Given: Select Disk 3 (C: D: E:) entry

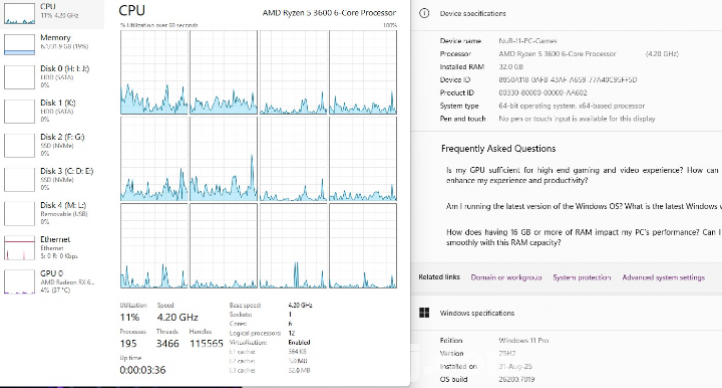Looking at the screenshot, I should pyautogui.click(x=52, y=179).
